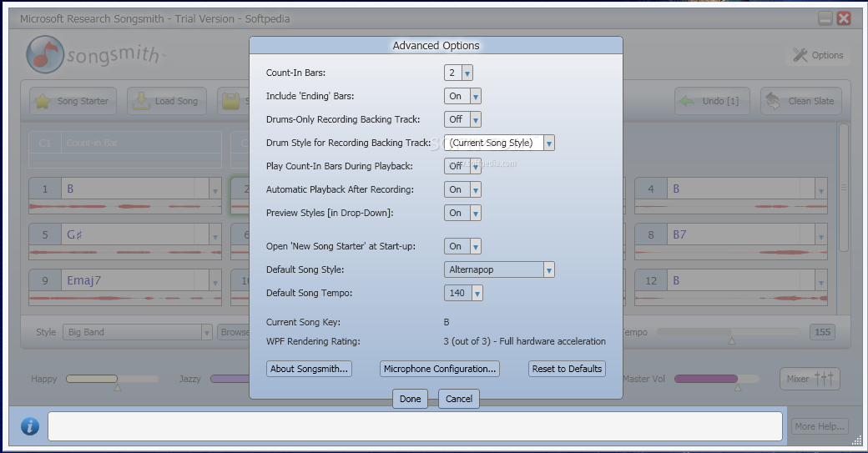868x453 pixels.
Task: Click WPF Rendering Rating value text
Action: point(524,342)
